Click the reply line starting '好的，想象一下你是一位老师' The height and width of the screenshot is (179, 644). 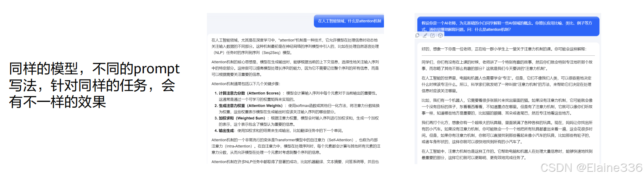coord(504,49)
